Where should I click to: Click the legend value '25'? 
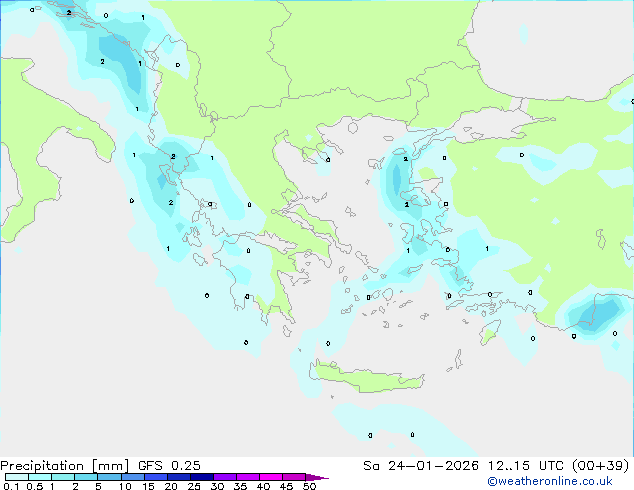194,486
